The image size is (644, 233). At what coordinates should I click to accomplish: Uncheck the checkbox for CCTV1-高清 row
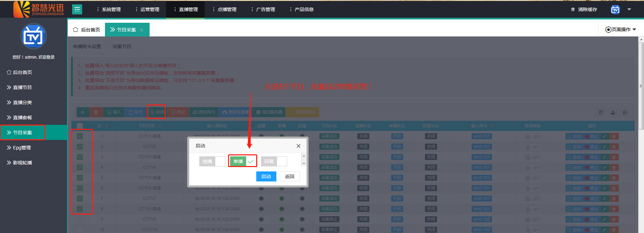coord(80,136)
